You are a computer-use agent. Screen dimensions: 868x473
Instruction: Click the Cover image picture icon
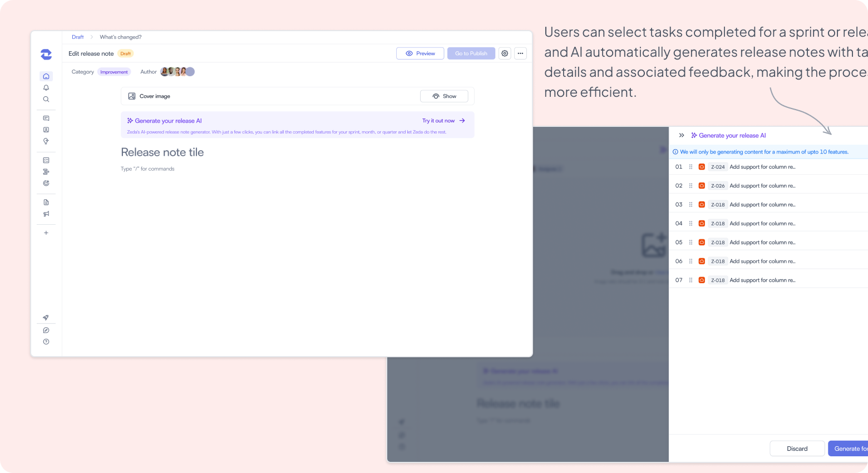click(132, 96)
